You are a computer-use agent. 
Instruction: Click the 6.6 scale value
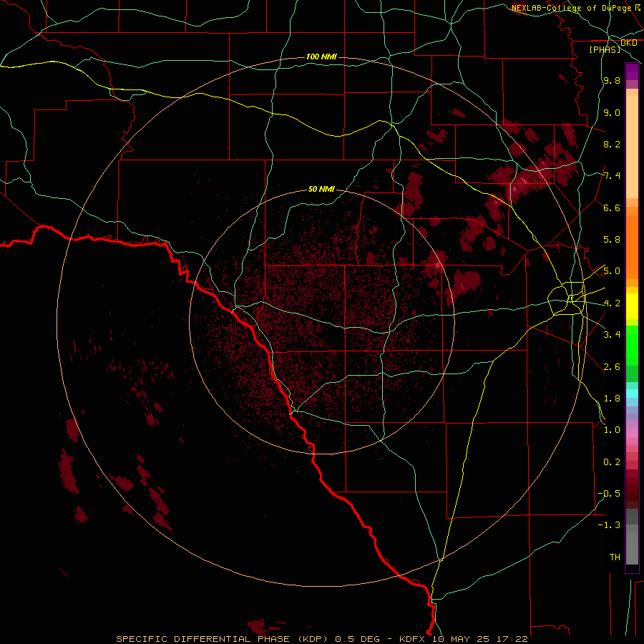(x=612, y=208)
